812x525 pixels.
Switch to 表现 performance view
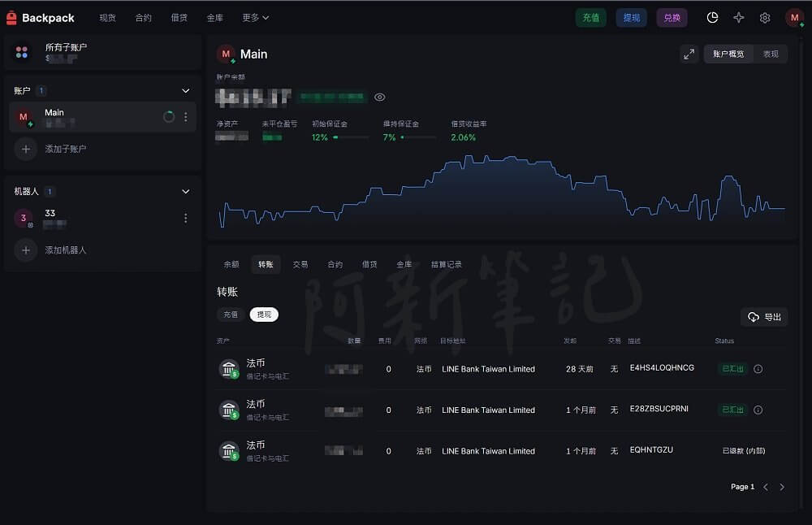click(x=771, y=54)
